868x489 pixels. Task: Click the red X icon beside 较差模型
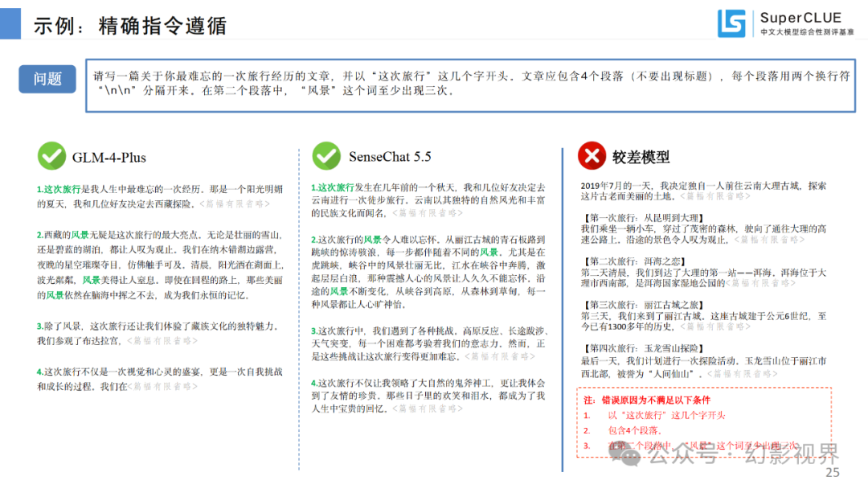coord(592,155)
